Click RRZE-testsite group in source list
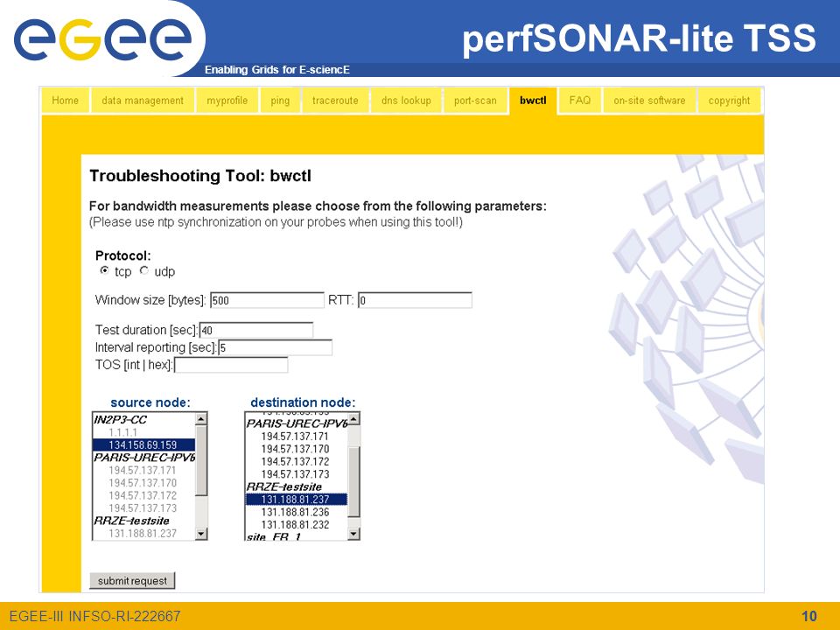This screenshot has height=630, width=840. point(143,521)
